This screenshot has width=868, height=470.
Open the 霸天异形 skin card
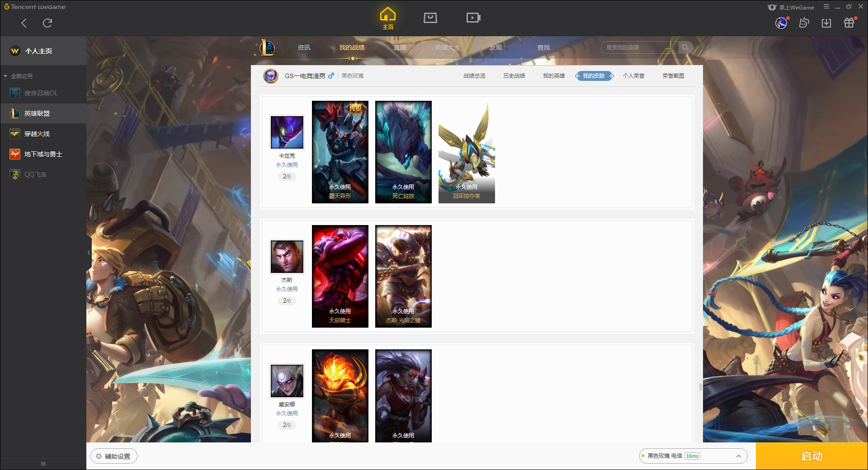click(340, 152)
